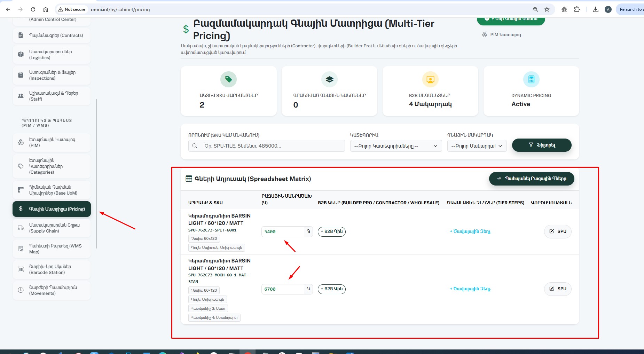Screen dimensions: 644x354
Task: Click the base price field showing 6700
Action: [x=283, y=289]
